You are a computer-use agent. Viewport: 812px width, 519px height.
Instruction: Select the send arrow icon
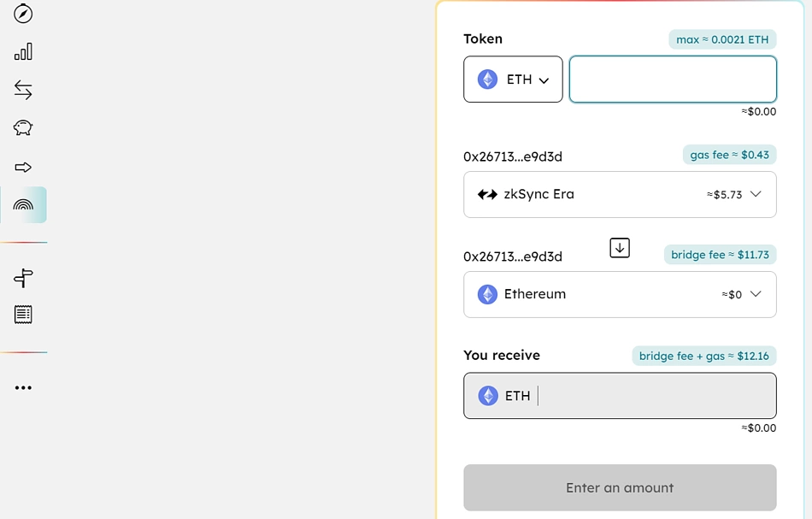click(23, 167)
